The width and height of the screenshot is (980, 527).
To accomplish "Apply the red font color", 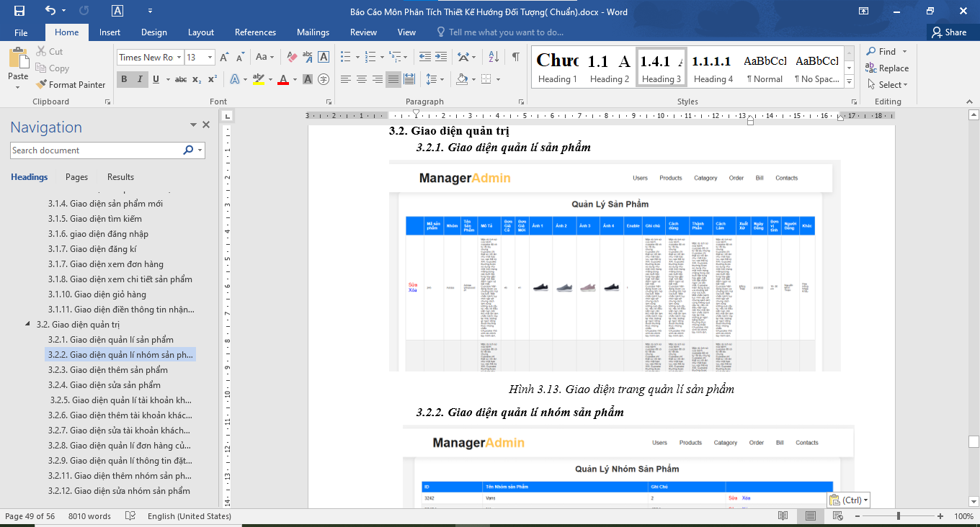I will [x=282, y=79].
